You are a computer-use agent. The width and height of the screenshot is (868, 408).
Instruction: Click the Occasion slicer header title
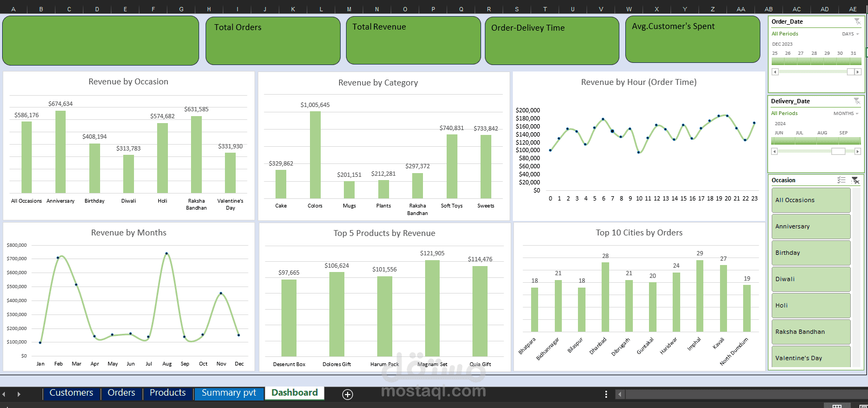click(x=784, y=180)
